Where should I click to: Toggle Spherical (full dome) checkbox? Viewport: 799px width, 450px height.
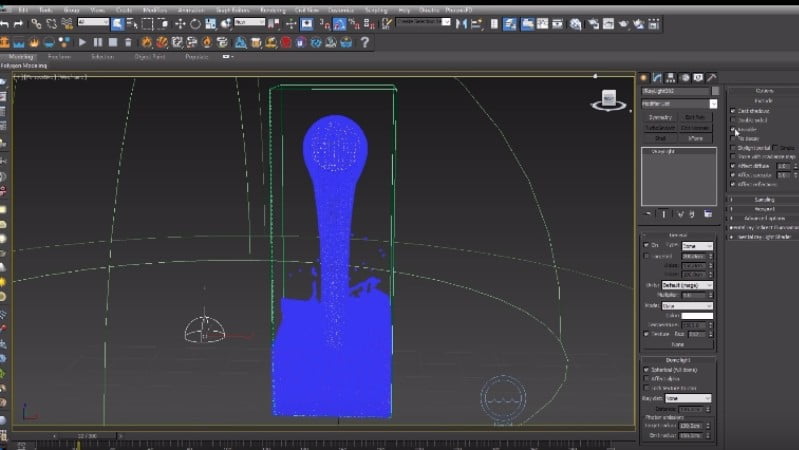coord(646,369)
